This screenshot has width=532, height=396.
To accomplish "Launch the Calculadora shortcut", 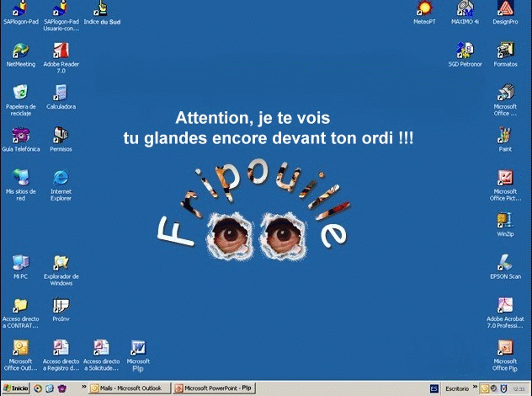I will coord(61,93).
